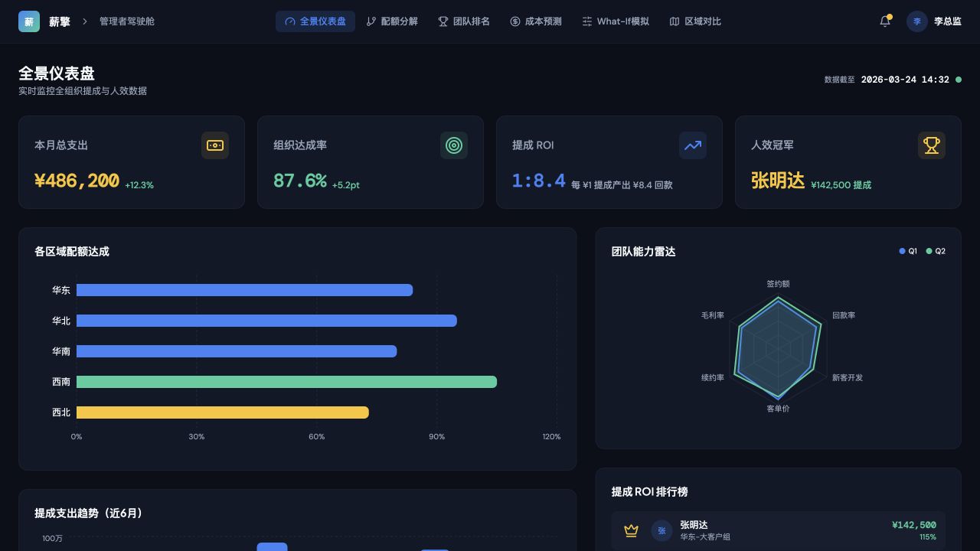Click the 华北 quota bar
980x551 pixels.
tap(266, 321)
